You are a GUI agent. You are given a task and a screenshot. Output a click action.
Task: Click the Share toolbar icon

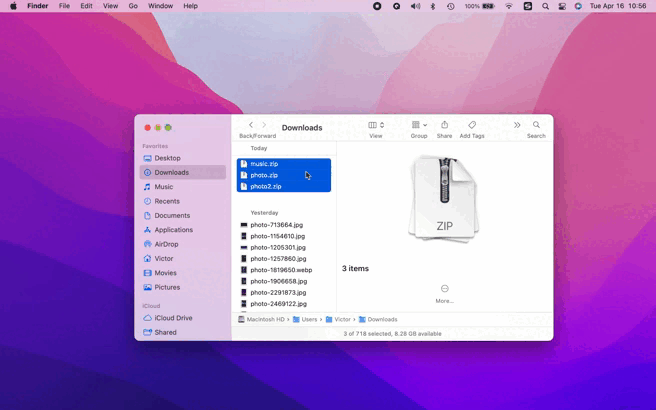(444, 125)
